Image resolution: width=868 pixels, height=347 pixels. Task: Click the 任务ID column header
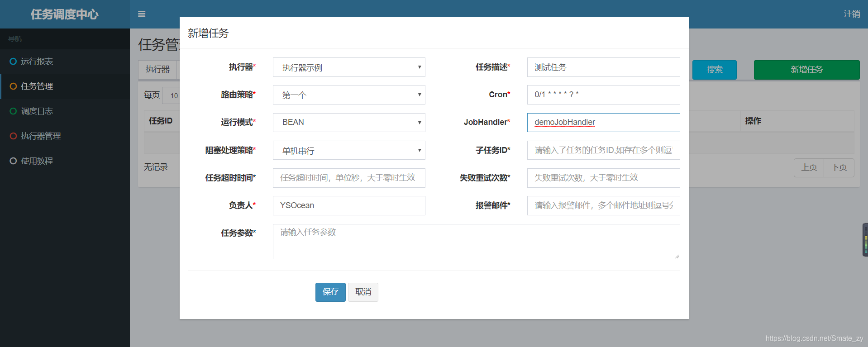(x=161, y=121)
